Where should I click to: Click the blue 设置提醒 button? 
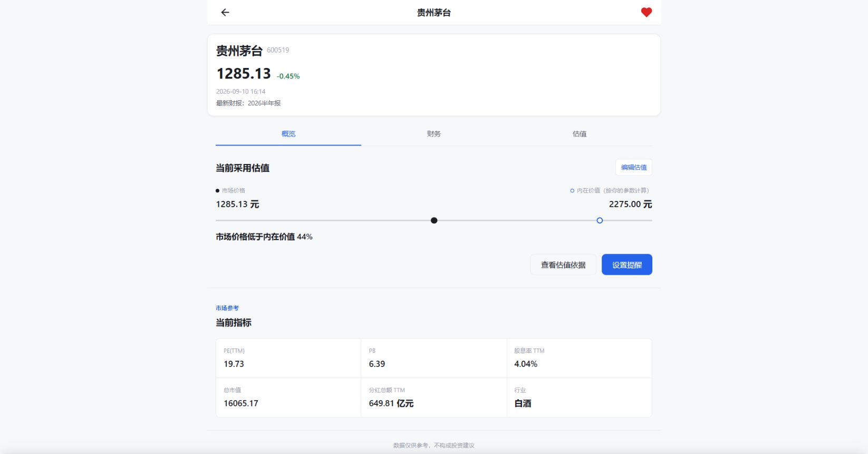pos(627,265)
